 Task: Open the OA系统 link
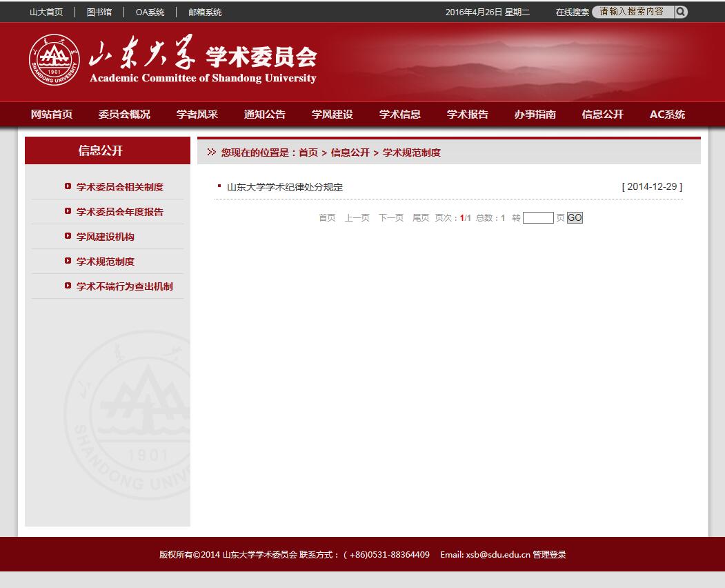[150, 12]
